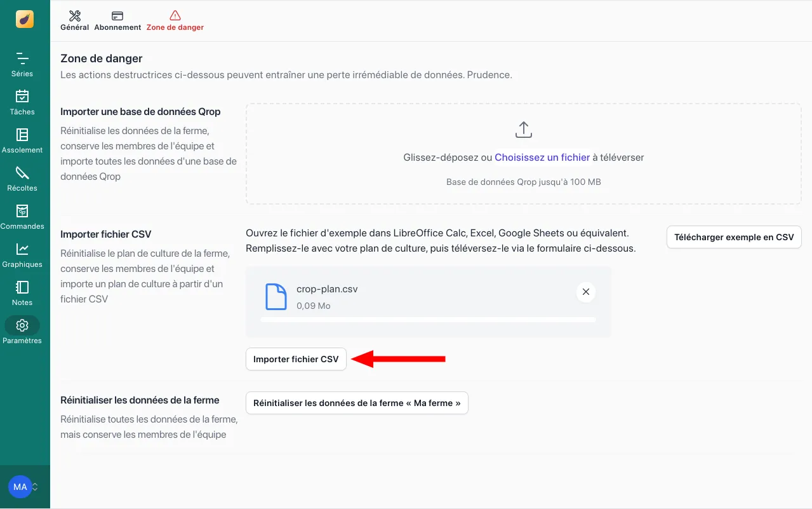Select the Zone de danger tab
812x509 pixels.
pyautogui.click(x=175, y=20)
